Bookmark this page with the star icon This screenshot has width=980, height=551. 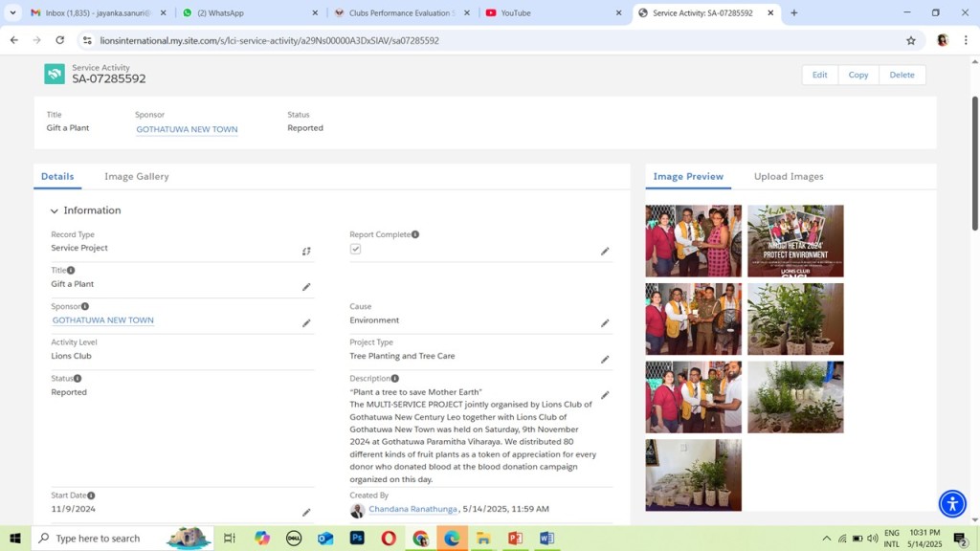(x=911, y=40)
